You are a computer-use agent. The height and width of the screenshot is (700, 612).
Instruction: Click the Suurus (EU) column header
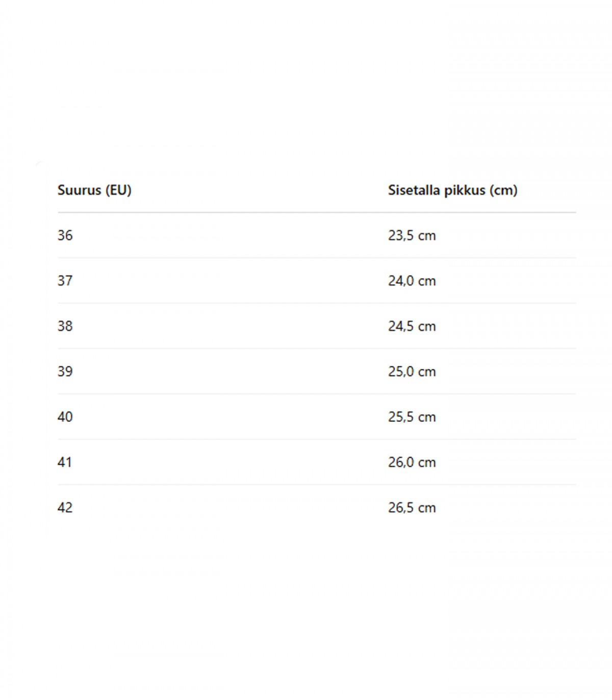(x=94, y=190)
